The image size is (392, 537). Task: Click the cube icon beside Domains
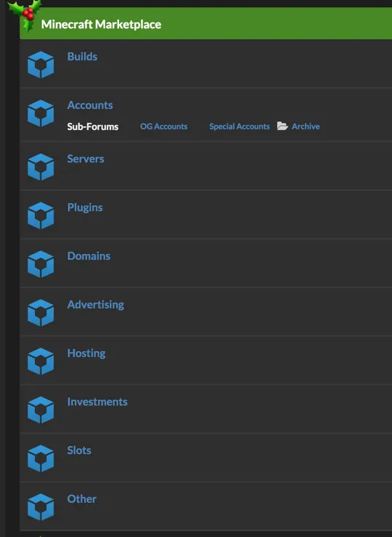tap(41, 264)
